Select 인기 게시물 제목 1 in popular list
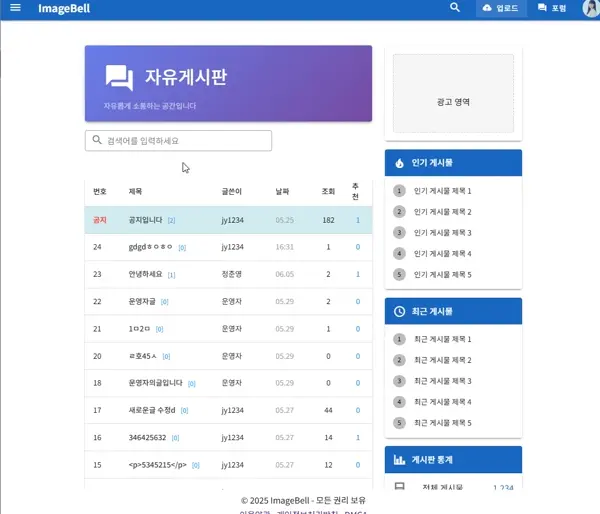600x514 pixels. pos(442,191)
